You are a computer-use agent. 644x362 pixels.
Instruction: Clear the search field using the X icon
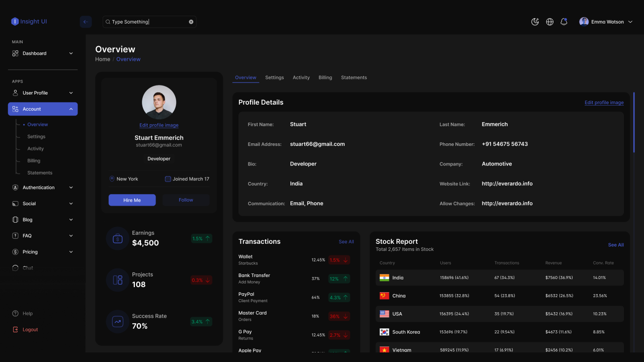tap(191, 22)
